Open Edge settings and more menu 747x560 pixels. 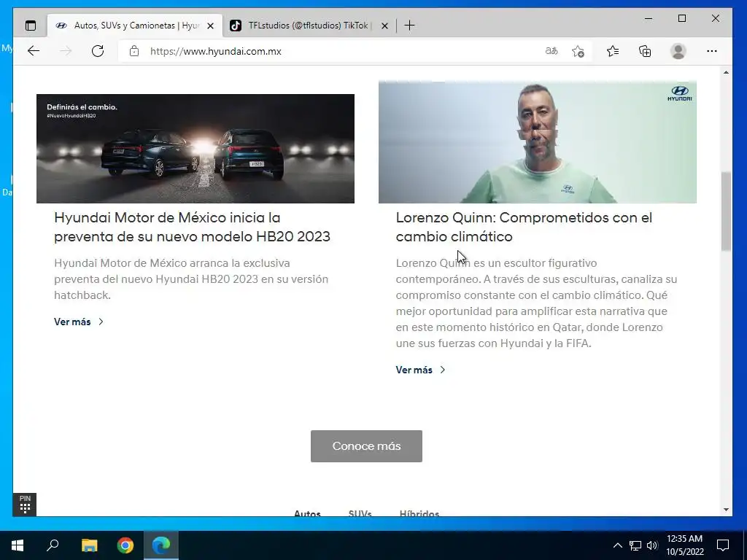712,51
